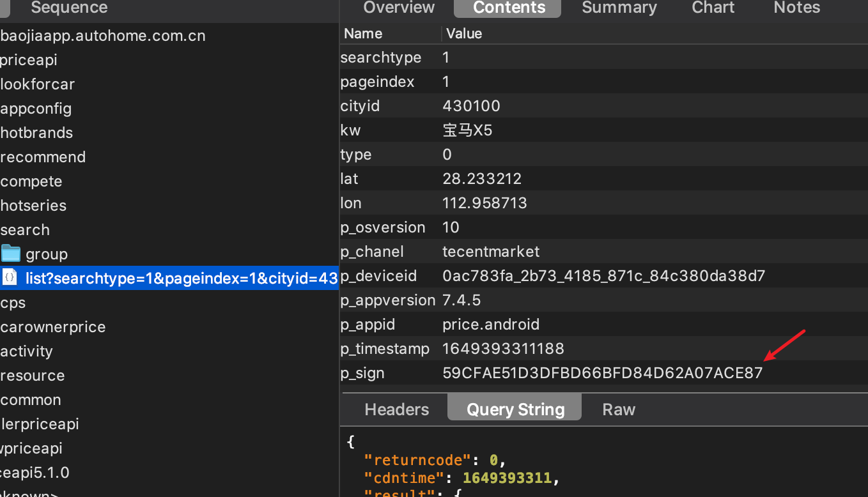This screenshot has width=868, height=497.
Task: Show the Headers tab
Action: pos(396,409)
